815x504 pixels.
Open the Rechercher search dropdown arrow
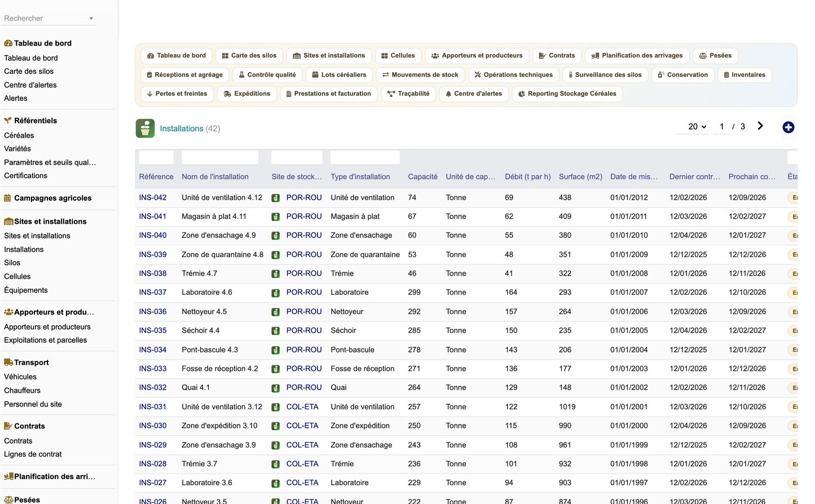[x=91, y=19]
